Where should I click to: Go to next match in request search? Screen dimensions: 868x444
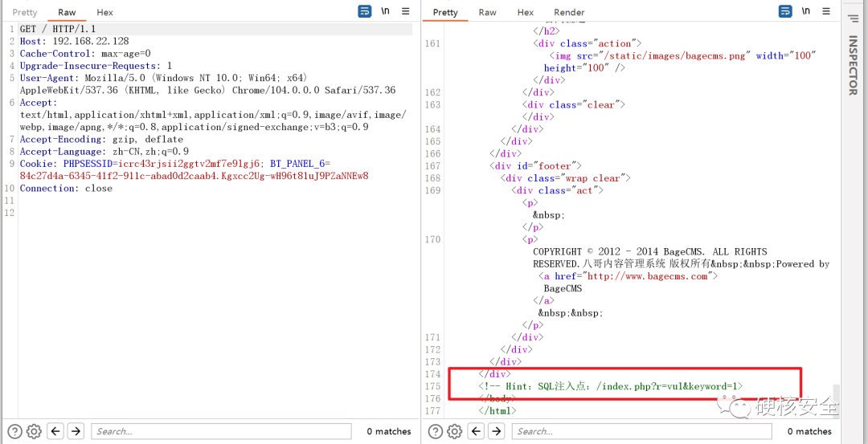(x=76, y=430)
